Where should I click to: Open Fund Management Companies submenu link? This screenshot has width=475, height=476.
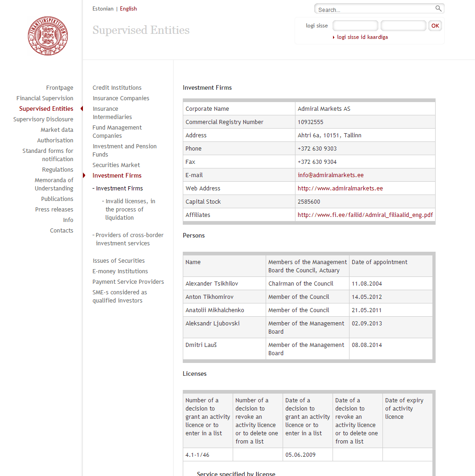[117, 132]
